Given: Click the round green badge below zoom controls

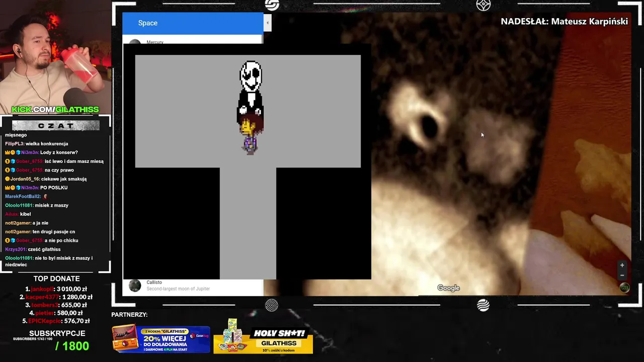Looking at the screenshot, I should (x=624, y=288).
